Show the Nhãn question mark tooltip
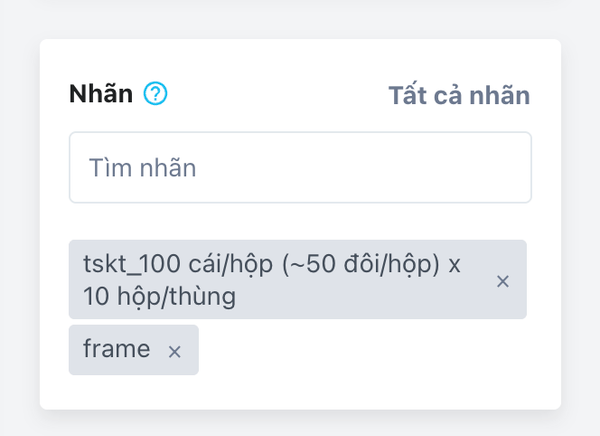This screenshot has height=436, width=600. [155, 94]
